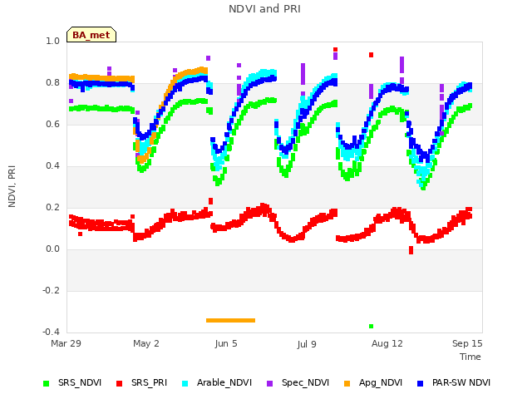
Task: Click the Sep 15 x-axis tick label
Action: (467, 343)
